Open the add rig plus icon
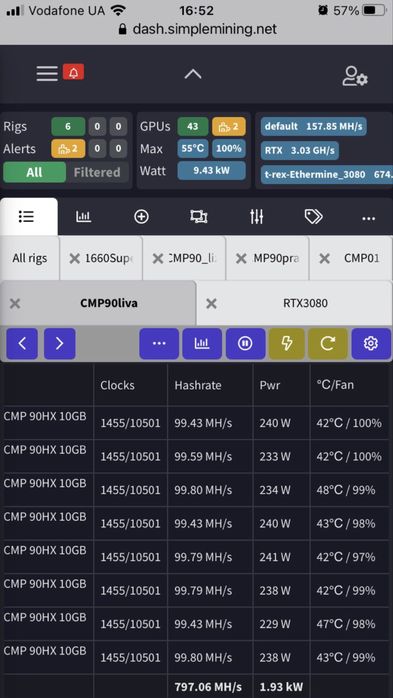393x698 pixels. (141, 217)
